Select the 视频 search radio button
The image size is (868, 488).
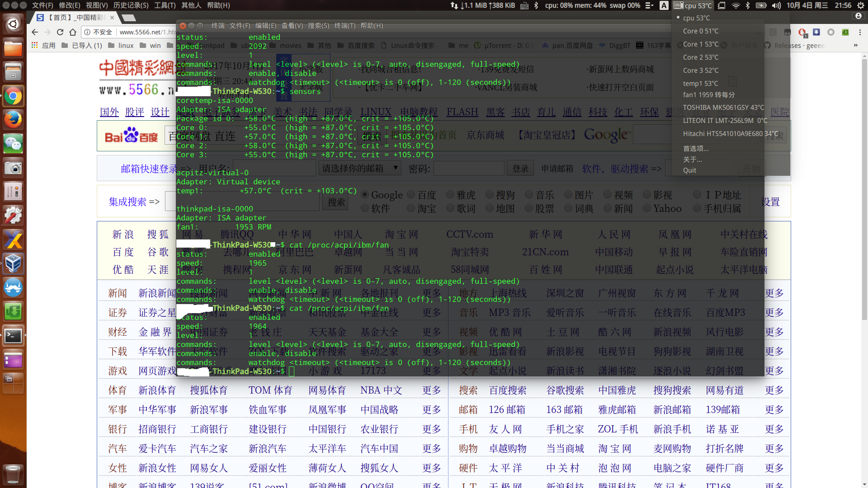[608, 195]
